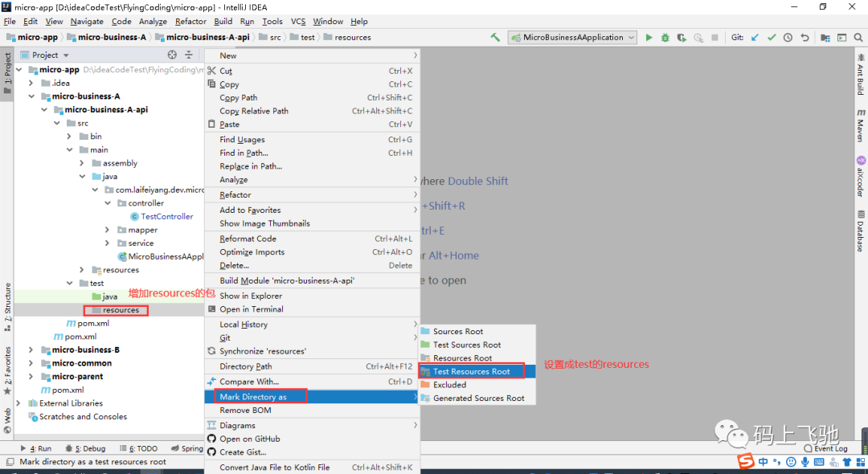Choose Test Resources Root from the submenu
The width and height of the screenshot is (868, 474).
point(477,371)
